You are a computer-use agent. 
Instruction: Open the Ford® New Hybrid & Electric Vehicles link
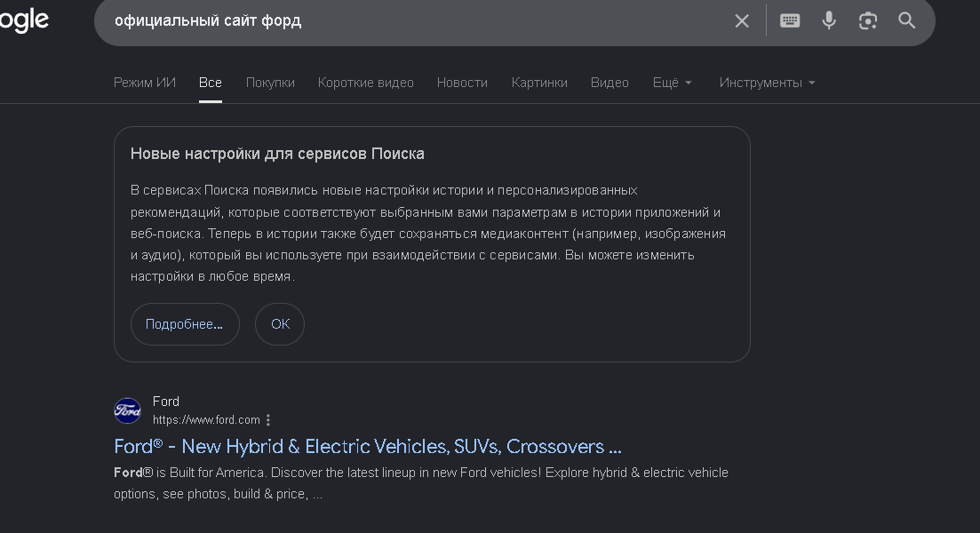(368, 447)
